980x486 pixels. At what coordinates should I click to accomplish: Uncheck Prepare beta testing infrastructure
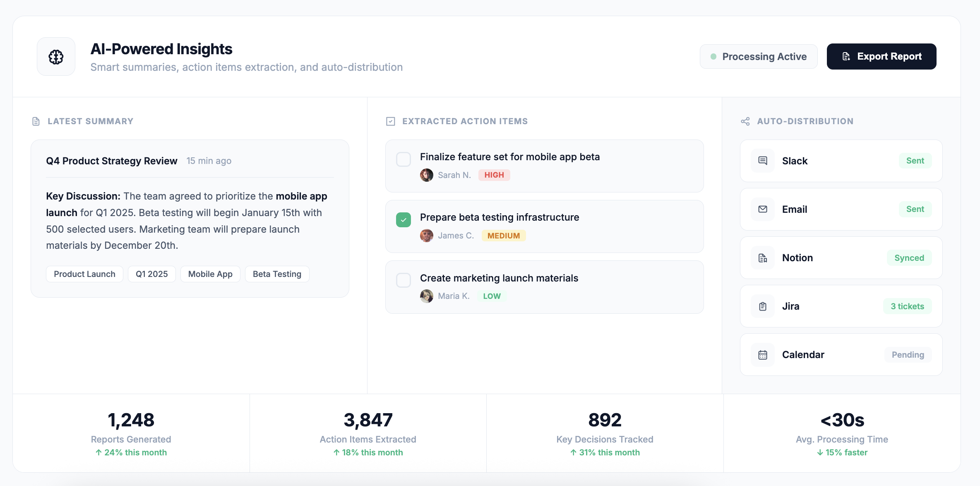click(403, 220)
